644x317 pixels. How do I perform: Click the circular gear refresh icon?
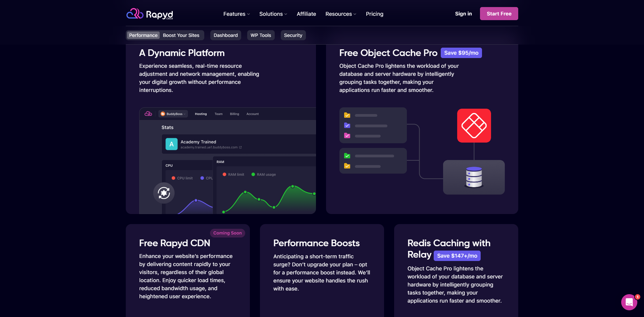click(164, 193)
